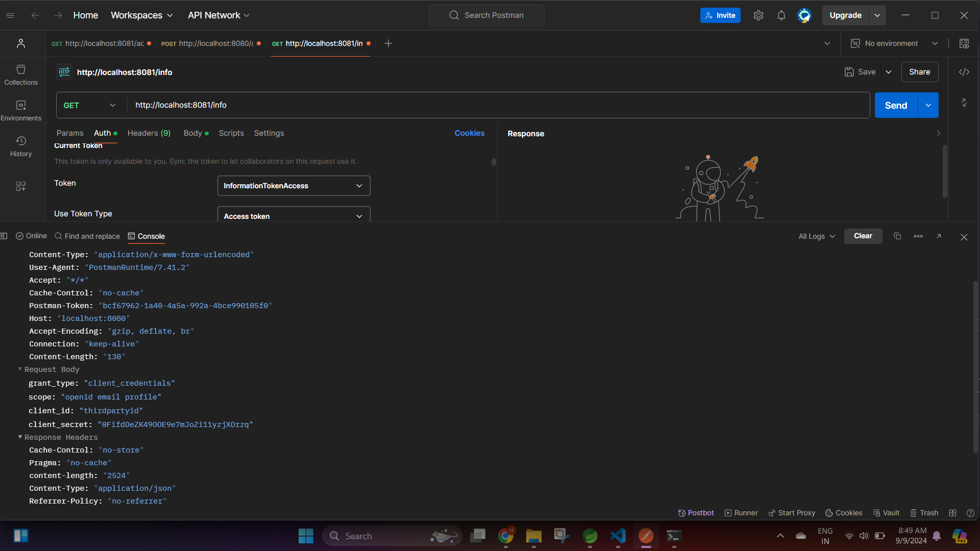Screen dimensions: 980x551
Task: Clear the console logs
Action: tap(863, 236)
